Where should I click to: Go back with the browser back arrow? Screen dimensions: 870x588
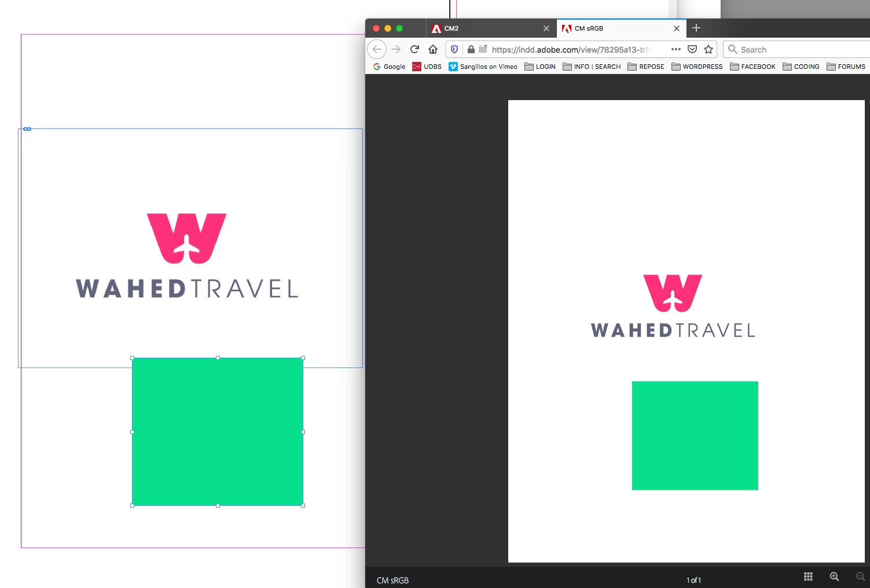click(377, 49)
